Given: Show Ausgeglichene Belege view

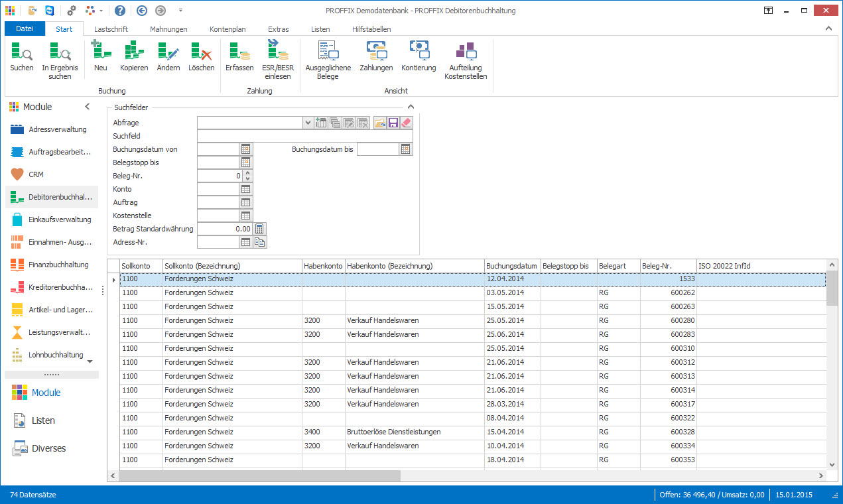Looking at the screenshot, I should pos(328,60).
